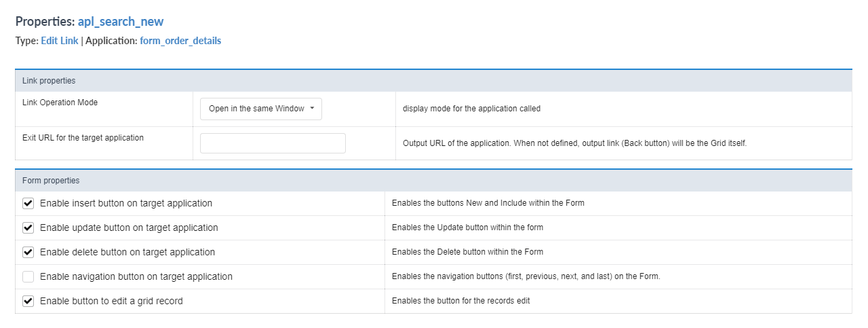Click the 'Enables the Delete button within the Form' description
Screen dimensions: 868x328
tap(467, 252)
